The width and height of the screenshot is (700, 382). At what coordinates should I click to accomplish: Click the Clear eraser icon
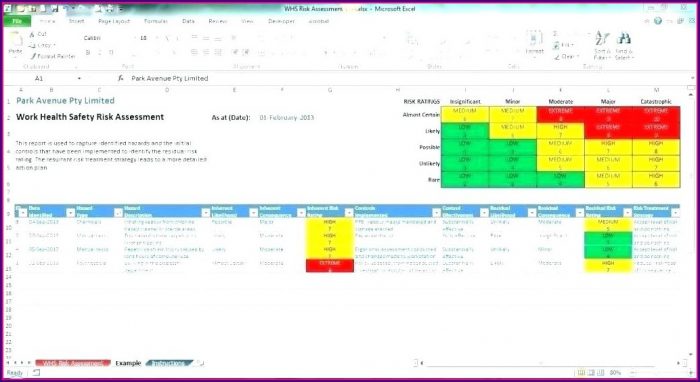557,57
